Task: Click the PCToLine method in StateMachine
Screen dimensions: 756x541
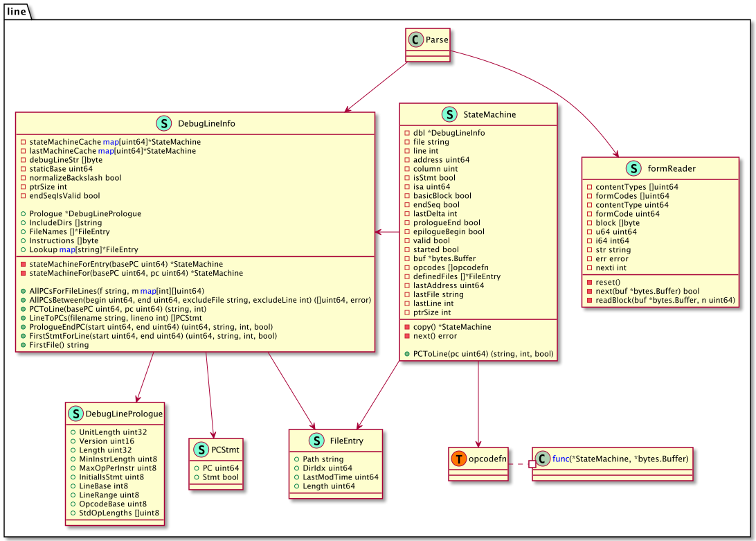Action: [x=483, y=354]
